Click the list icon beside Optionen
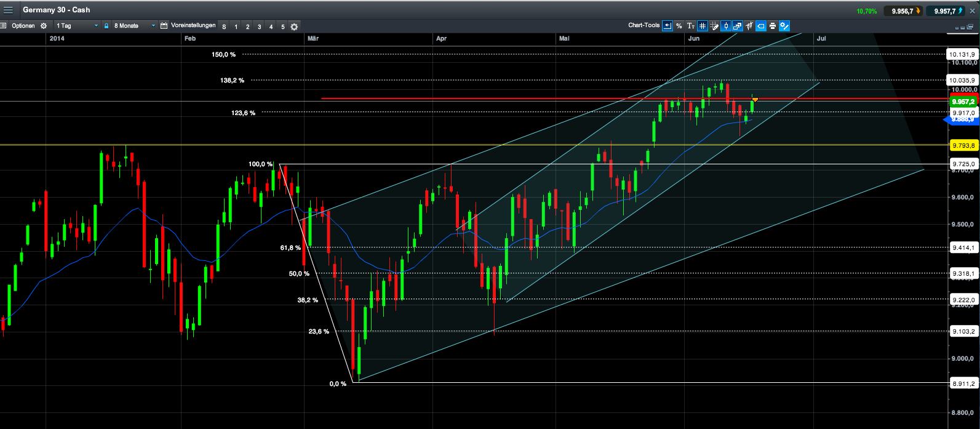Image resolution: width=980 pixels, height=429 pixels. point(4,26)
